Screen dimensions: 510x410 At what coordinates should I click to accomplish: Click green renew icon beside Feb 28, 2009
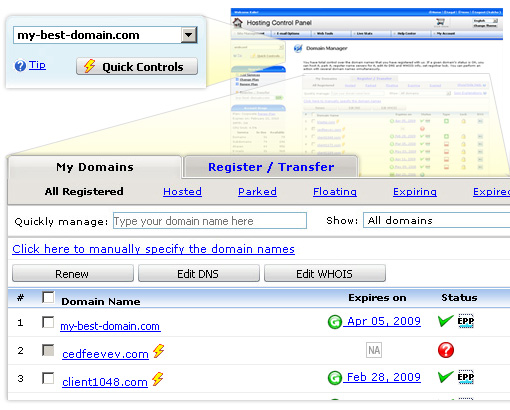[335, 378]
